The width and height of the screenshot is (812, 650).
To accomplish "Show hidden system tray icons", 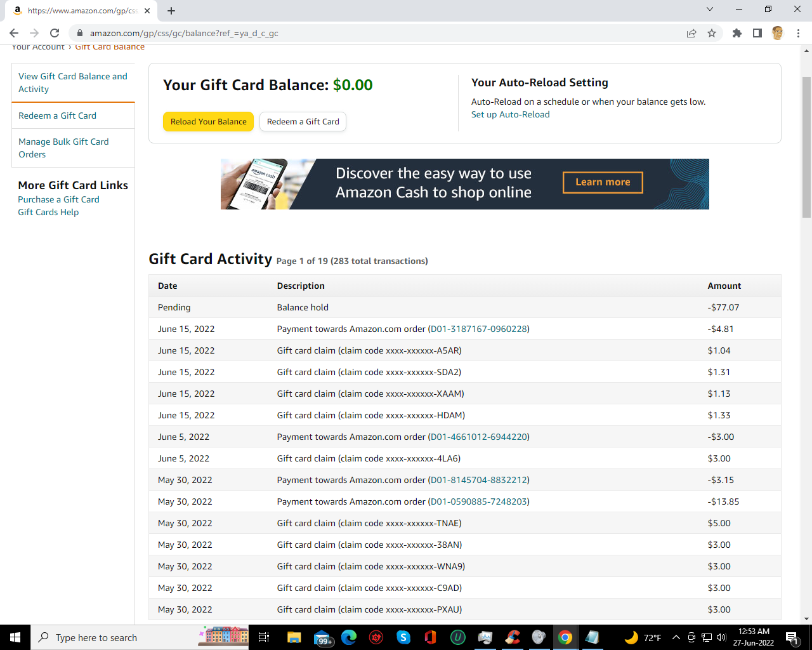I will [x=676, y=637].
